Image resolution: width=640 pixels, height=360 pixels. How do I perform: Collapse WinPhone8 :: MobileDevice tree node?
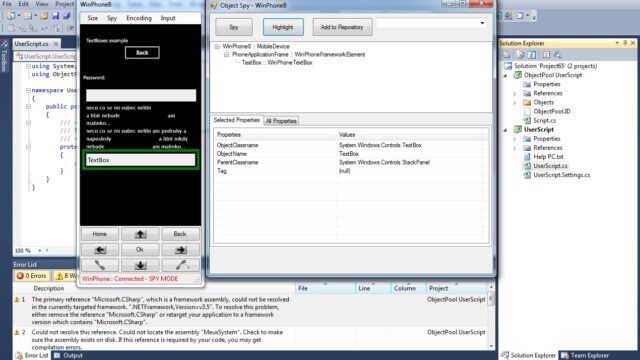(x=217, y=47)
